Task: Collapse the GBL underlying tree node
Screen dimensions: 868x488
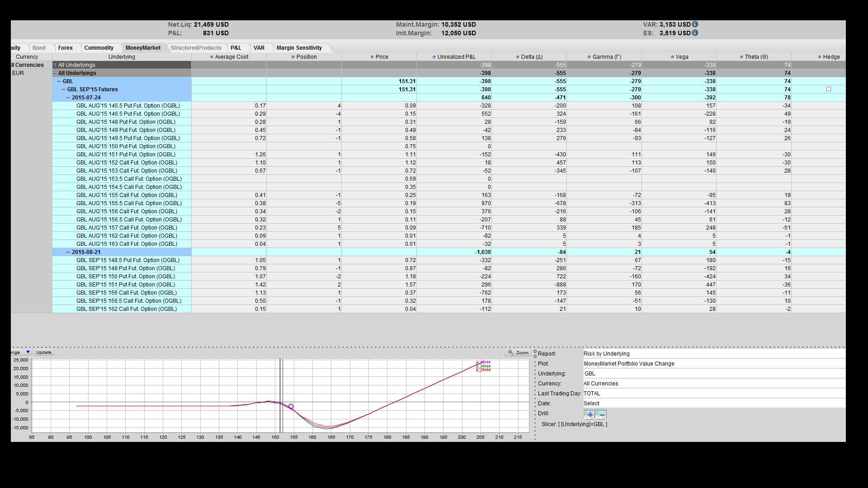Action: click(59, 81)
